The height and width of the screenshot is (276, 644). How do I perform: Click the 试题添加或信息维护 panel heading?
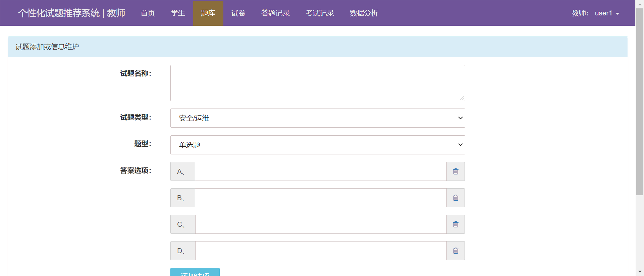click(x=47, y=47)
